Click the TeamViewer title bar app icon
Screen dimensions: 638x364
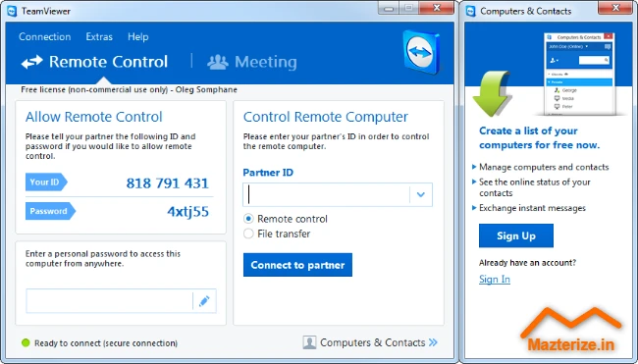12,11
